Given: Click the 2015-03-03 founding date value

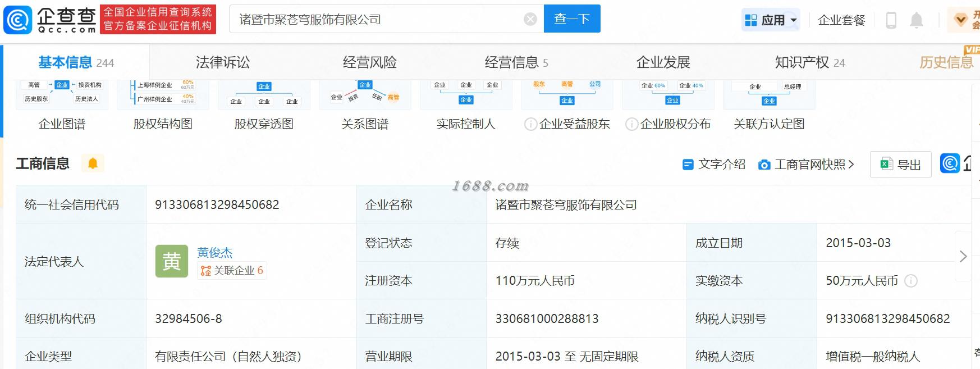Looking at the screenshot, I should coord(858,243).
